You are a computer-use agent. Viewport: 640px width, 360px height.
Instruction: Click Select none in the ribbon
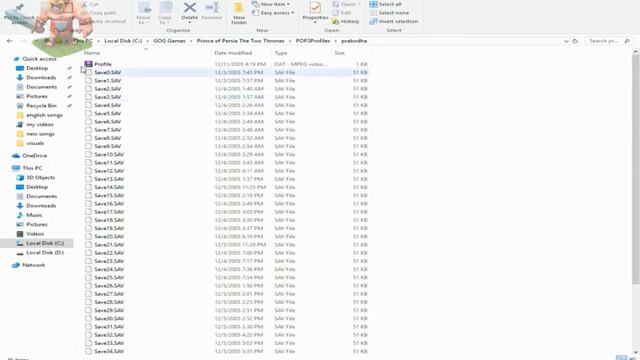[x=389, y=13]
